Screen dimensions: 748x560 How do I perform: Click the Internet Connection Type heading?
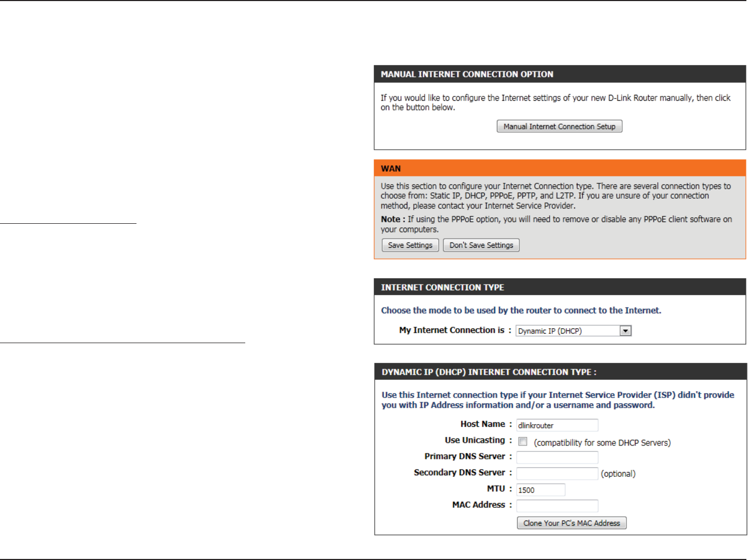443,287
